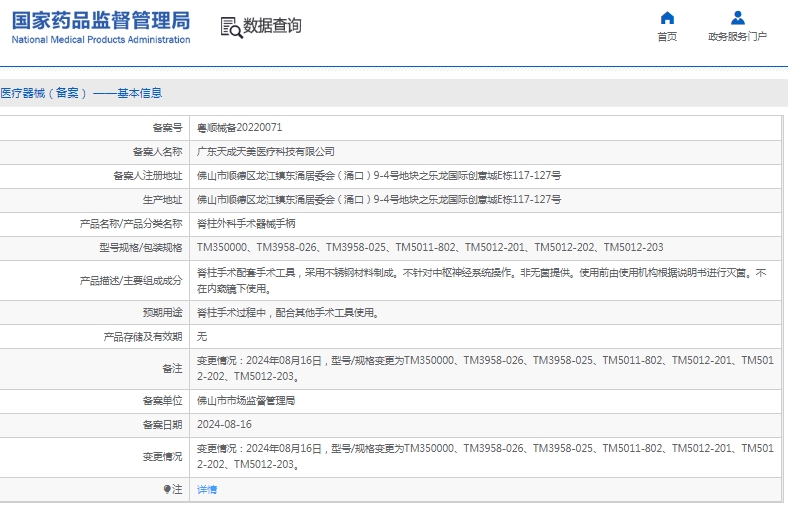The height and width of the screenshot is (508, 788).
Task: Click the address value in 备案人注册地址 row
Action: click(x=379, y=176)
